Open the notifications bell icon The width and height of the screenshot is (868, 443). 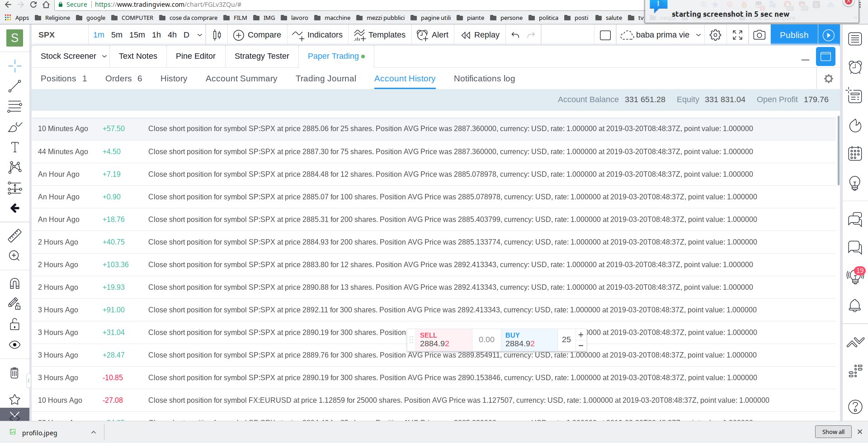click(x=855, y=306)
